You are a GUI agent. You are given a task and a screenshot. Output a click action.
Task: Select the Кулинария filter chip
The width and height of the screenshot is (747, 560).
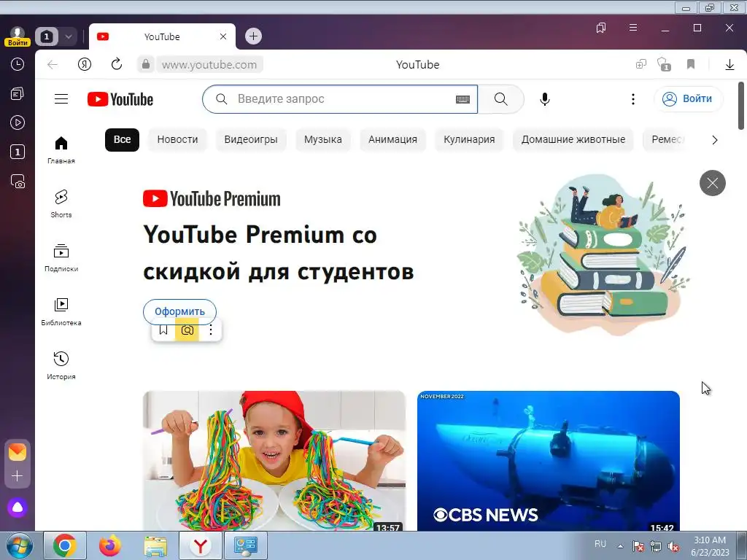click(x=469, y=139)
